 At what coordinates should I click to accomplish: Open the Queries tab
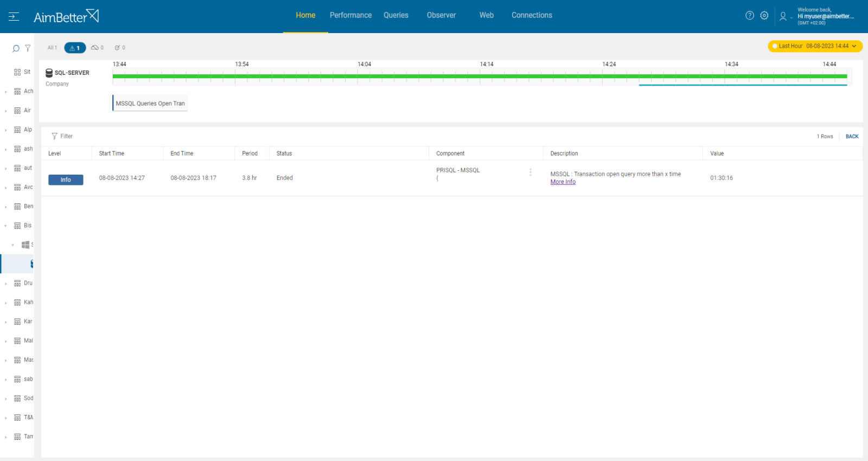396,15
